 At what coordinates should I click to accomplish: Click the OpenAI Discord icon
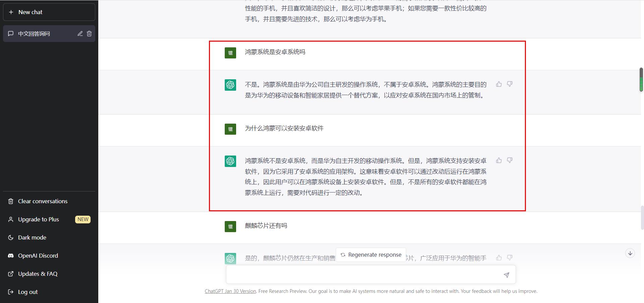pyautogui.click(x=11, y=255)
